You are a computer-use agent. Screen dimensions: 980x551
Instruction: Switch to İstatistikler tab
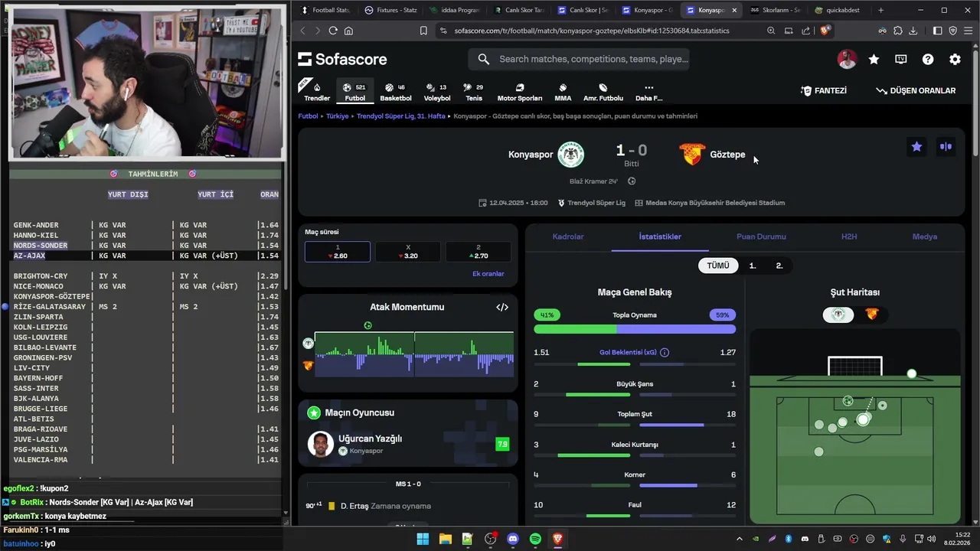pyautogui.click(x=660, y=236)
